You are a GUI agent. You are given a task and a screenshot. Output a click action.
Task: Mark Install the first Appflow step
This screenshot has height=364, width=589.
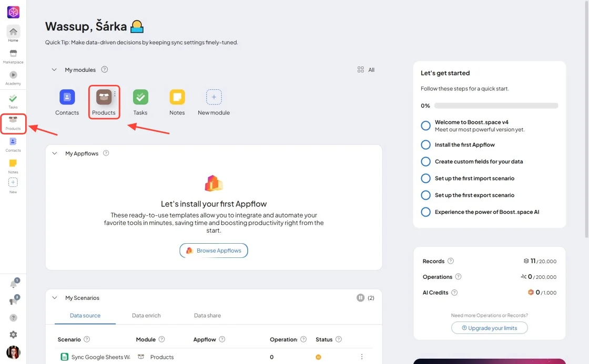pyautogui.click(x=425, y=144)
